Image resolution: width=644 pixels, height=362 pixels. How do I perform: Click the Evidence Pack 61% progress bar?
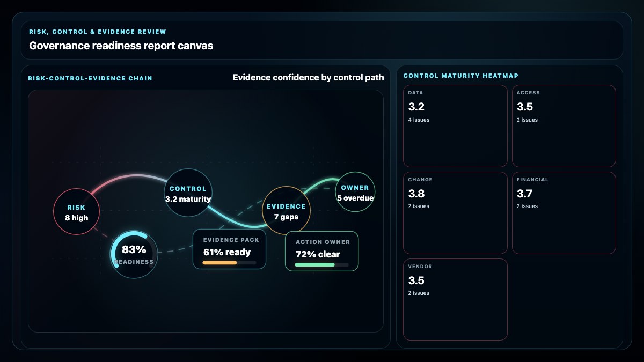[230, 263]
